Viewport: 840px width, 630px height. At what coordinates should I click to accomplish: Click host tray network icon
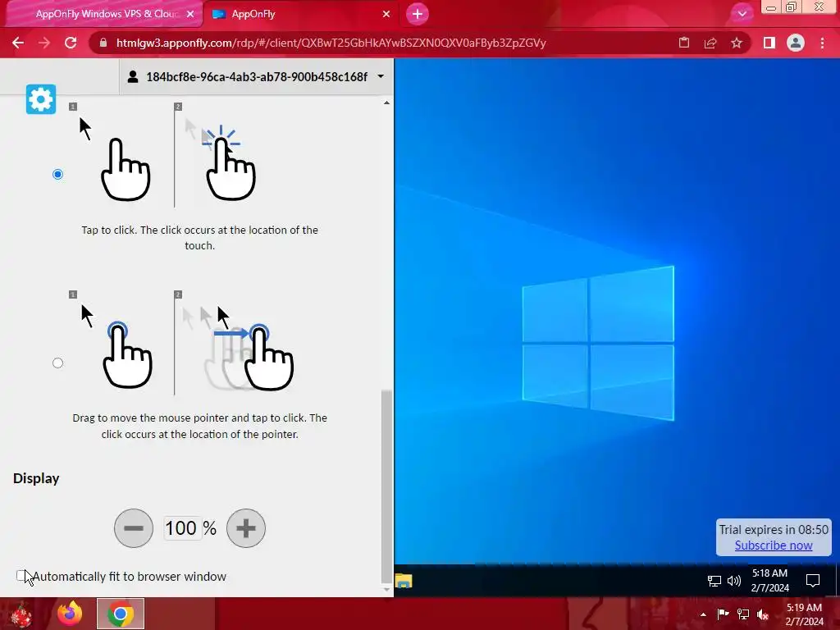[x=743, y=614]
